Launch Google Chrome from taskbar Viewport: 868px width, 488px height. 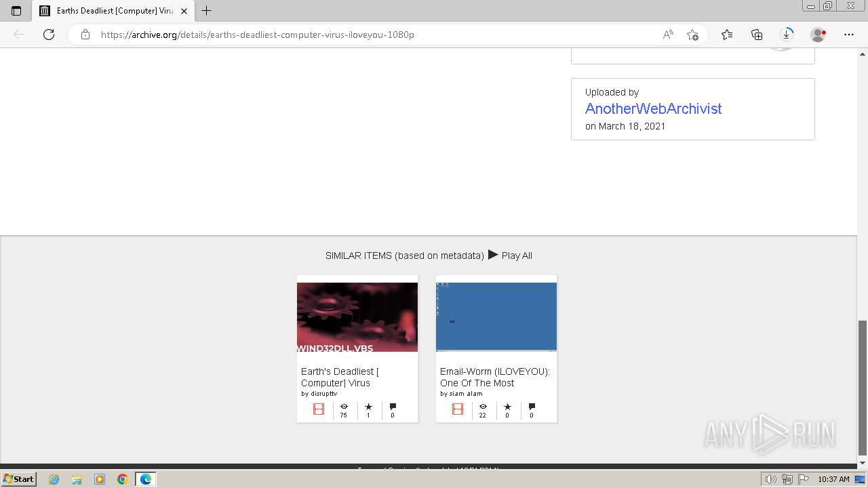[123, 479]
